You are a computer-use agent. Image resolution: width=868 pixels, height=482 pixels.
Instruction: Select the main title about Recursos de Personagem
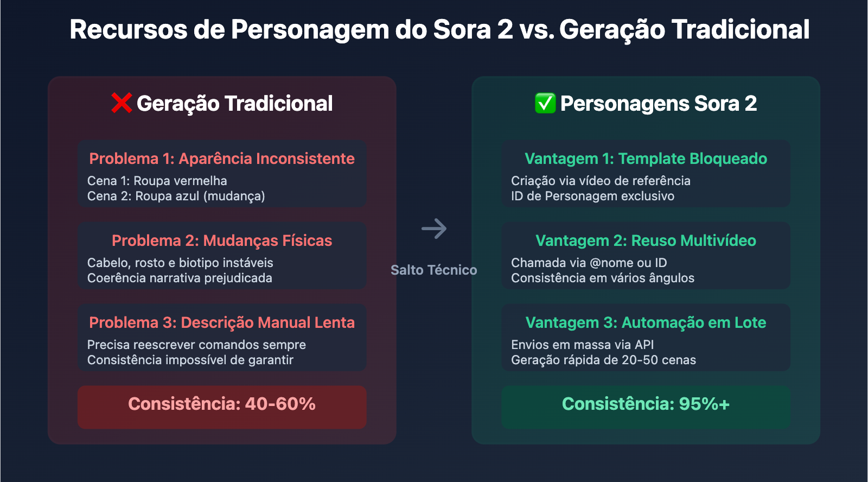(x=439, y=29)
